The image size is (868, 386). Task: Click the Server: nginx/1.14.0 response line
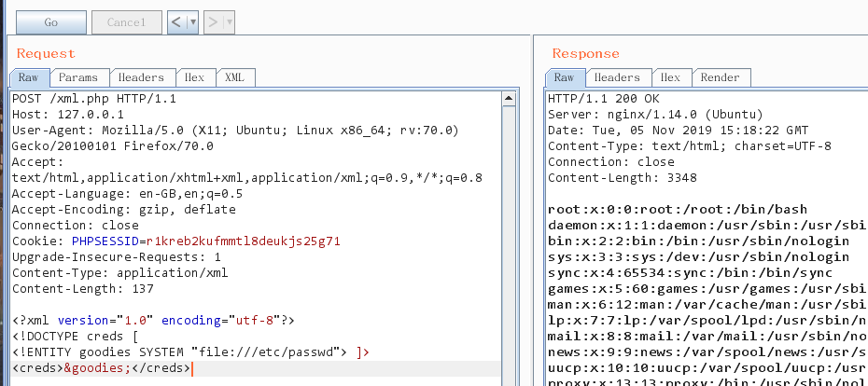click(x=655, y=115)
